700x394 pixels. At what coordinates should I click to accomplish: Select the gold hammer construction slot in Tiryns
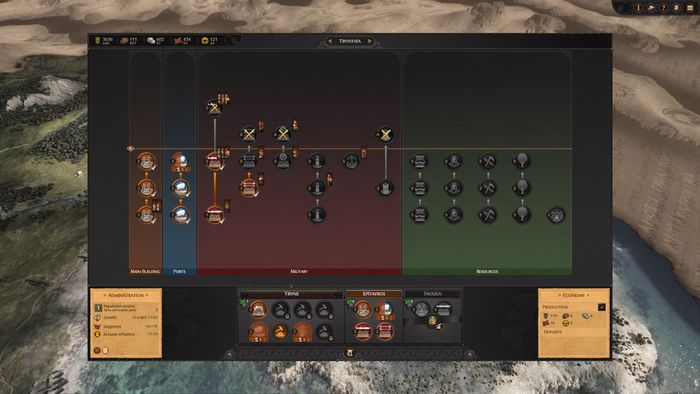(x=280, y=331)
